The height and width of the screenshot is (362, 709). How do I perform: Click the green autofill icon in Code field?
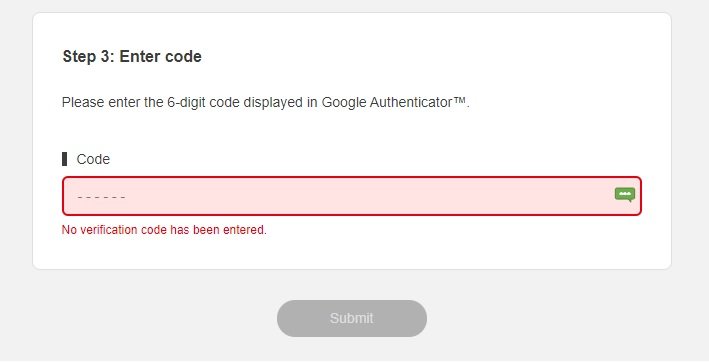coord(625,195)
